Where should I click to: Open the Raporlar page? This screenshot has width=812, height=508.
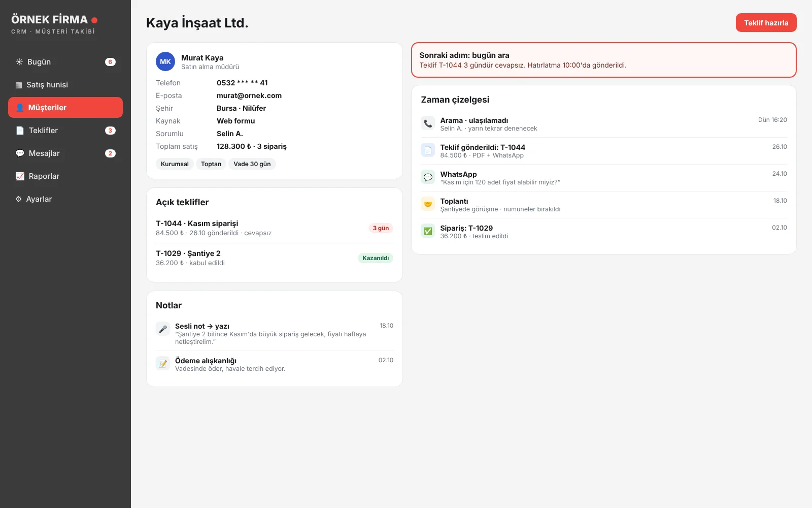(65, 176)
